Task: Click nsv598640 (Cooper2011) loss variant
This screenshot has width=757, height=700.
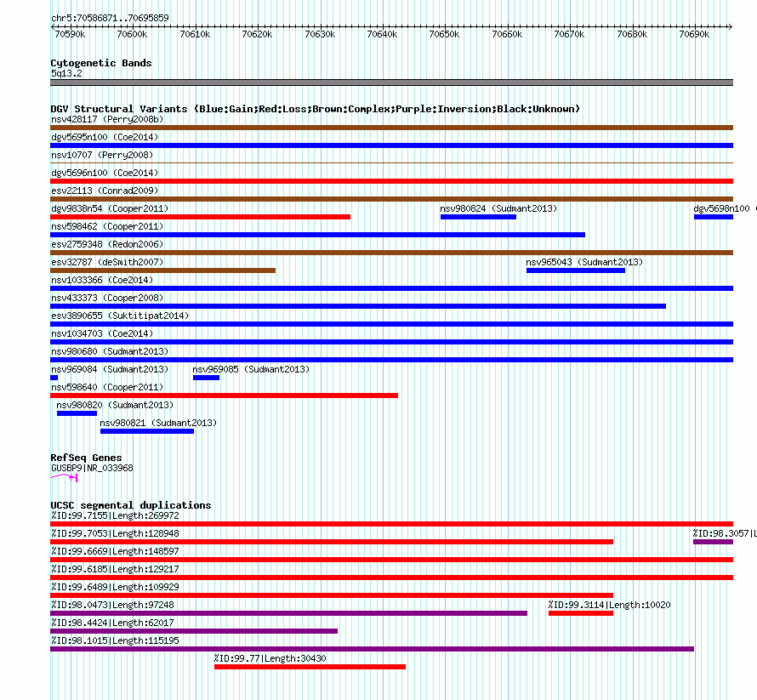Action: coord(224,396)
